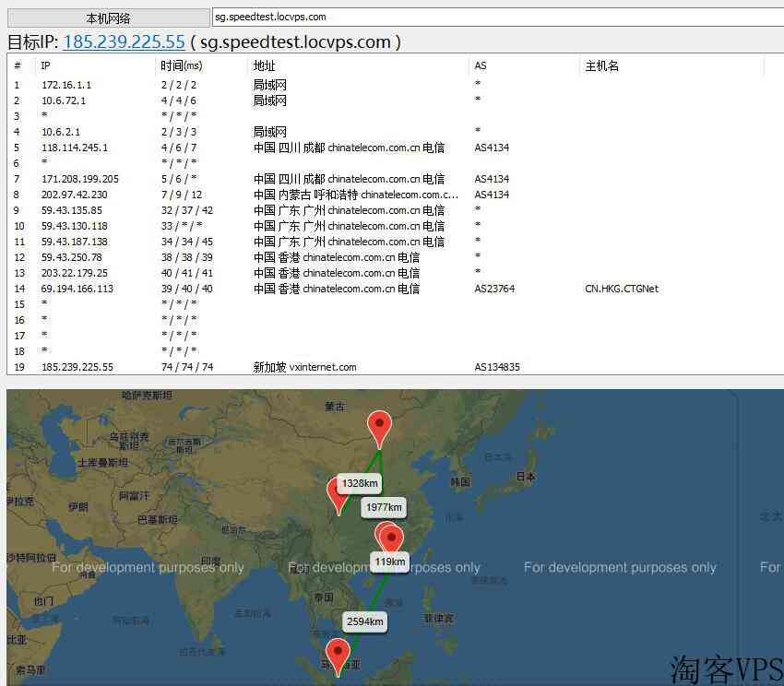Focus the sg.speedtest.locvps.com address field
Screen dimensions: 784x686
pos(496,17)
